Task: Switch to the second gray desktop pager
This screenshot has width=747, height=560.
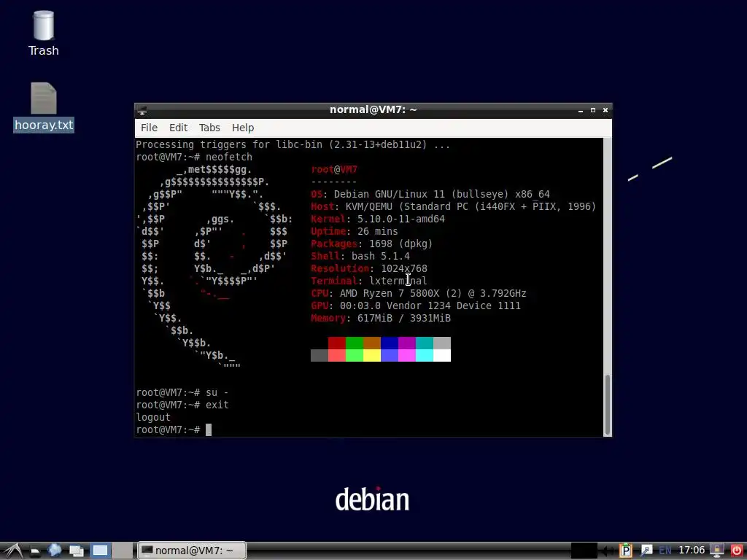Action: click(122, 551)
